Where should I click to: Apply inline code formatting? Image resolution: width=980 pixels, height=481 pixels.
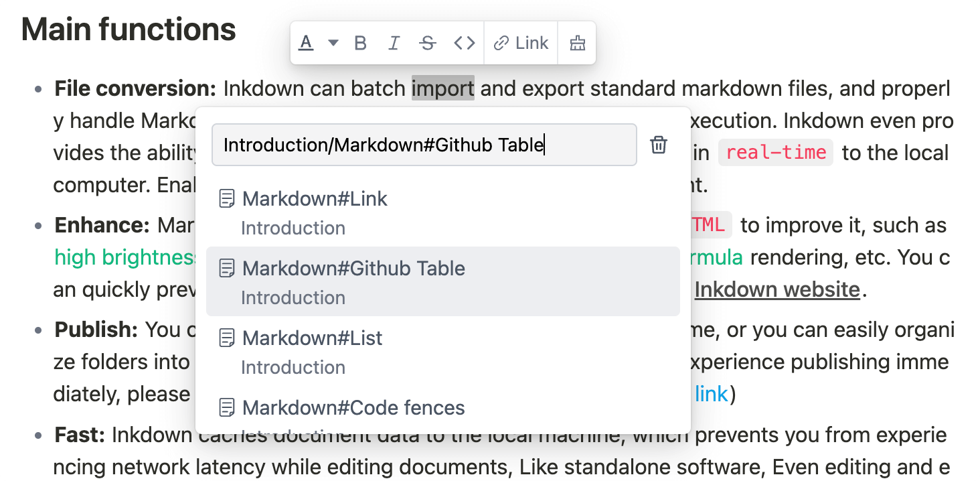[464, 43]
